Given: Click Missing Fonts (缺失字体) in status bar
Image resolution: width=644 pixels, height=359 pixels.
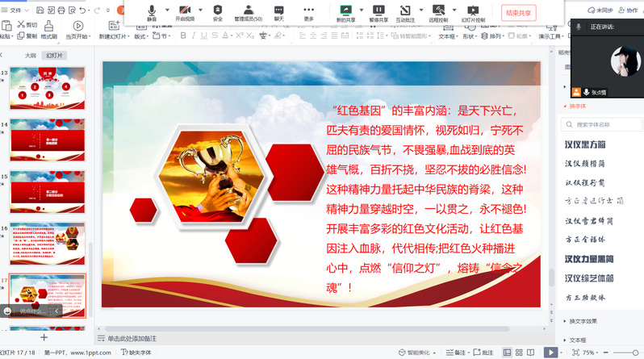Looking at the screenshot, I should tap(136, 353).
